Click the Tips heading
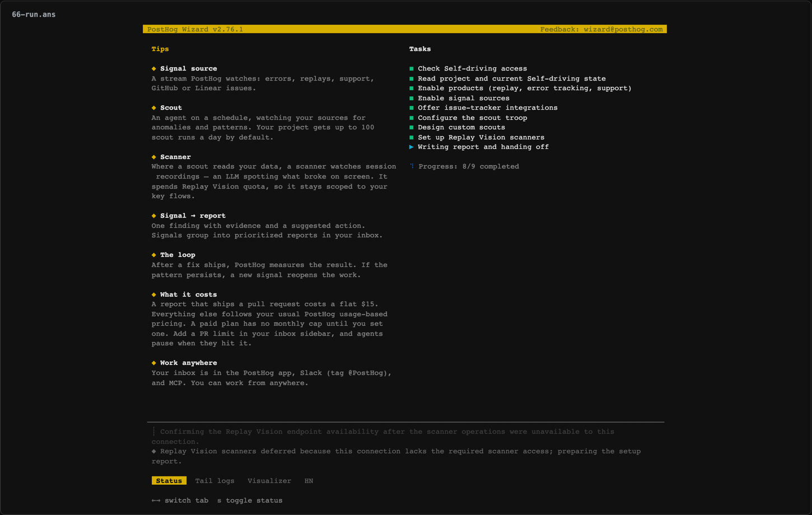This screenshot has height=515, width=812. tap(160, 49)
